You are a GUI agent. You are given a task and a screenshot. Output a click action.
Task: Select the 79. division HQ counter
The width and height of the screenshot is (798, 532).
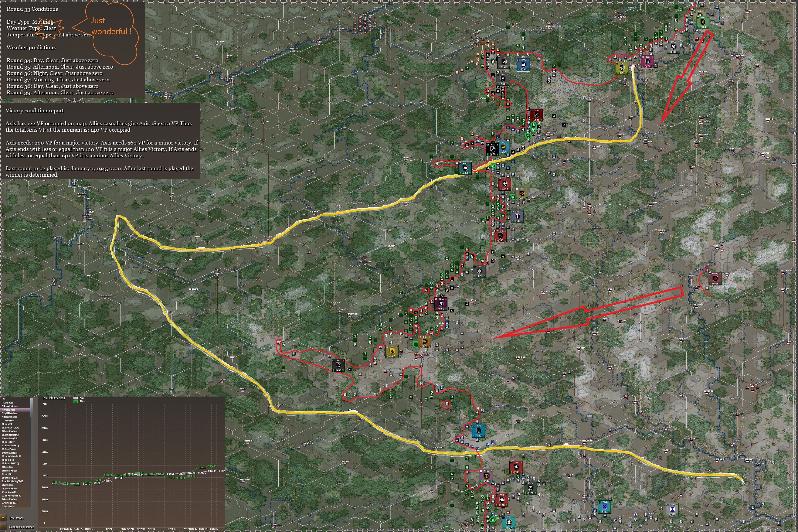coord(509,523)
